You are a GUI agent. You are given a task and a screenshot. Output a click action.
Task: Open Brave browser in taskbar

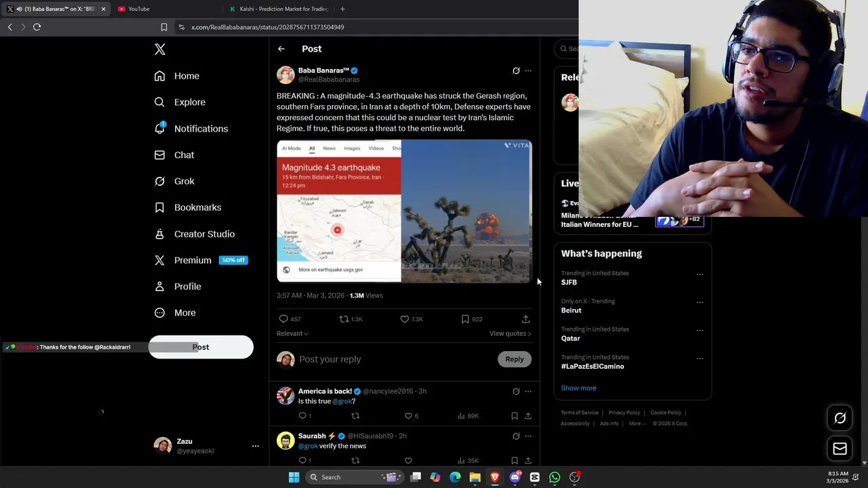(495, 477)
